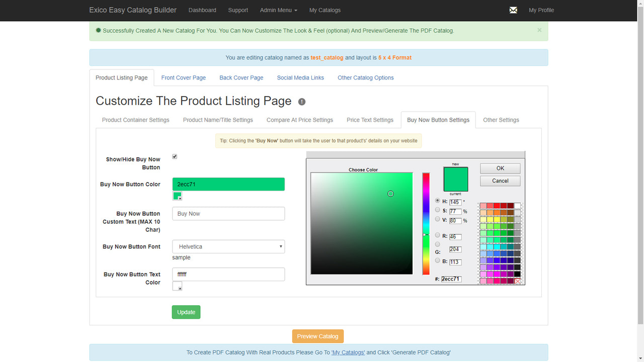Select the R radio button in the color picker
Screen dimensions: 644x362
(x=437, y=235)
